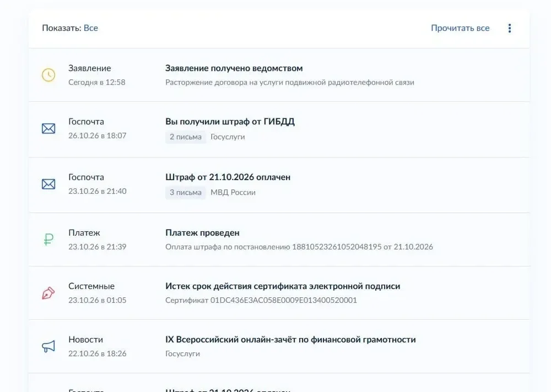Click the envelope icon dated 23.10.26 в 21:40
Viewport: 551px width, 392px height.
48,184
